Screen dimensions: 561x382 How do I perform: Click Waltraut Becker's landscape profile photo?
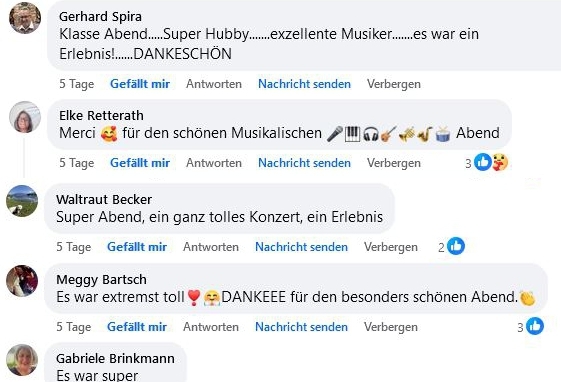coord(22,201)
